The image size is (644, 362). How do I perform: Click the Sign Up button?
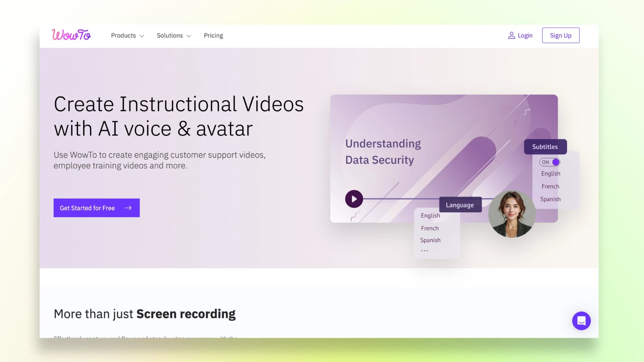tap(560, 35)
